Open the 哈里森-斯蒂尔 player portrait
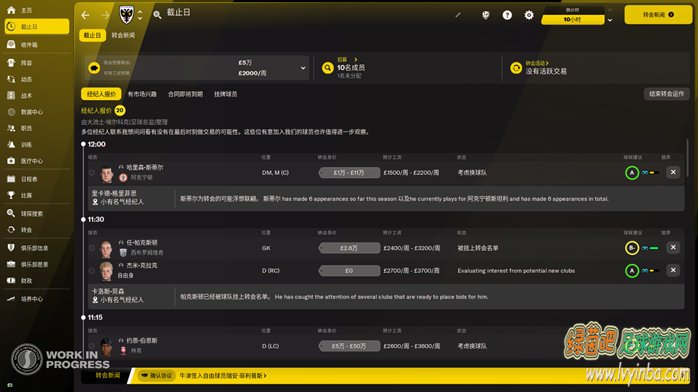The height and width of the screenshot is (392, 698). tap(107, 174)
